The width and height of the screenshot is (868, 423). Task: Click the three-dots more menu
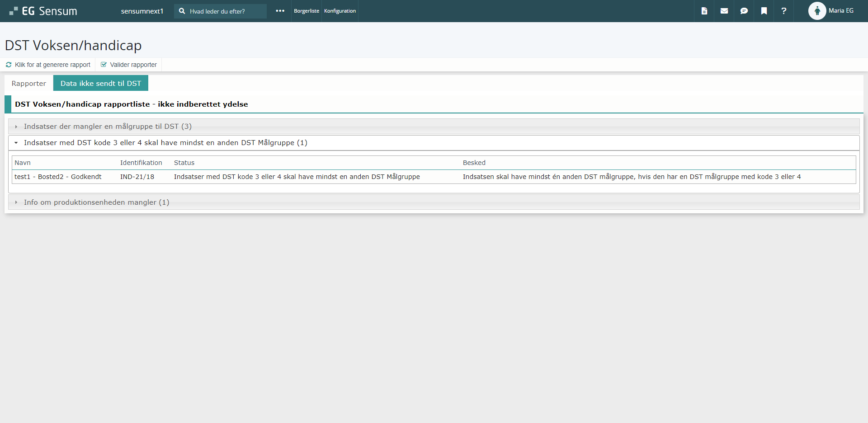click(280, 11)
